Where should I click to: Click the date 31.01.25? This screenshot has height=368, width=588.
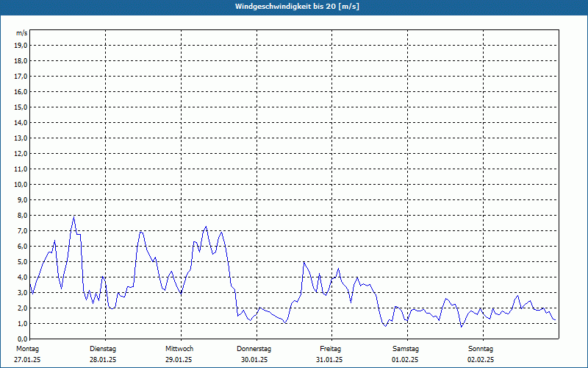click(x=329, y=360)
